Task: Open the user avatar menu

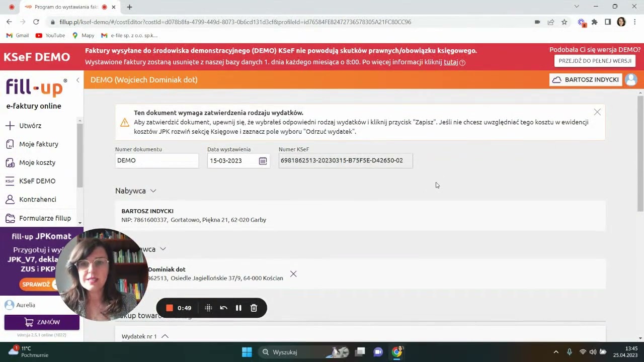Action: [x=631, y=80]
